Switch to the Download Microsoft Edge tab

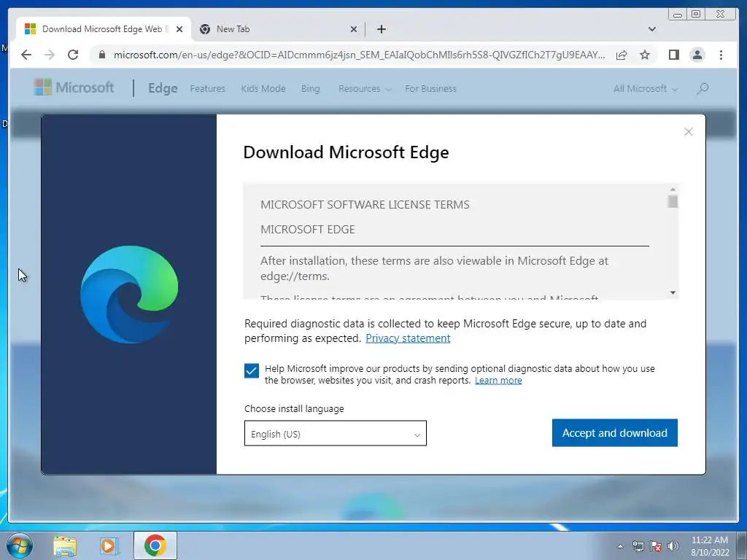tap(103, 29)
